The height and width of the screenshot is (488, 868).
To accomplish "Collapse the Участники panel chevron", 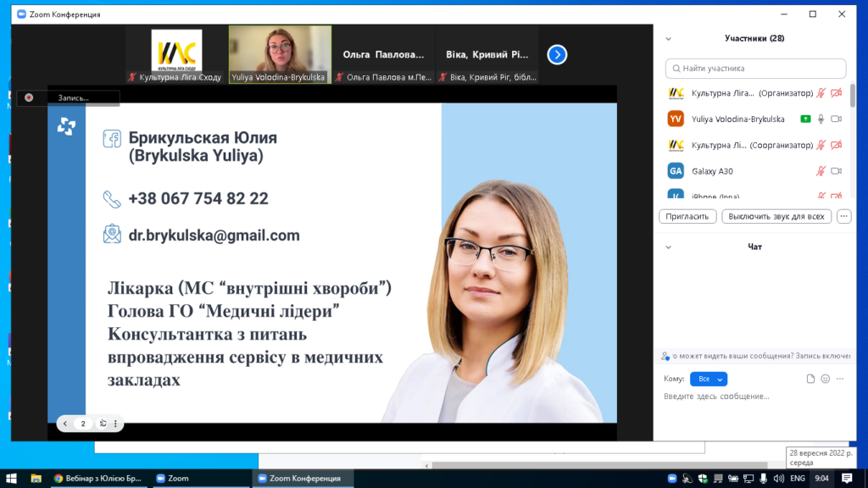I will [x=668, y=39].
